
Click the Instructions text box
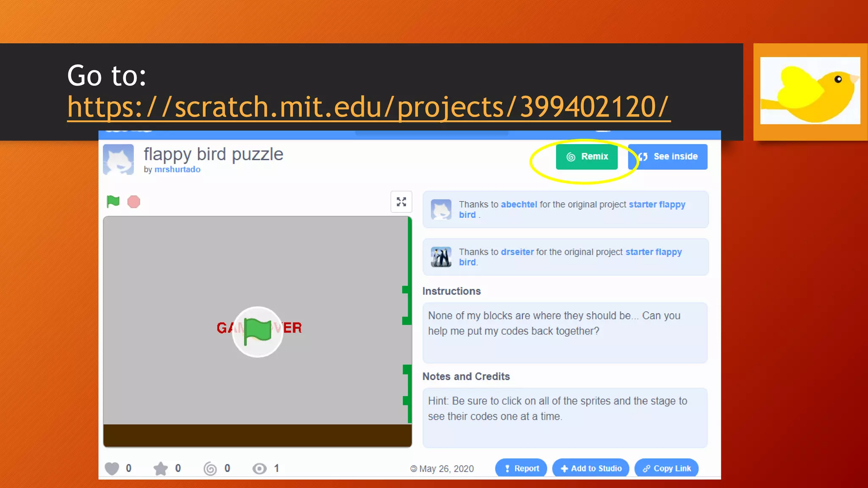pyautogui.click(x=565, y=333)
